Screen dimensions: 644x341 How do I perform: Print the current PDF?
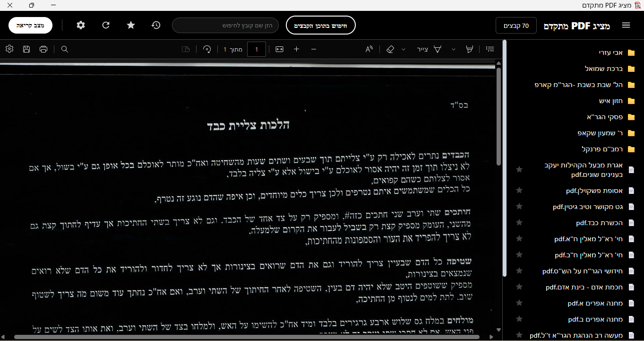coord(43,49)
